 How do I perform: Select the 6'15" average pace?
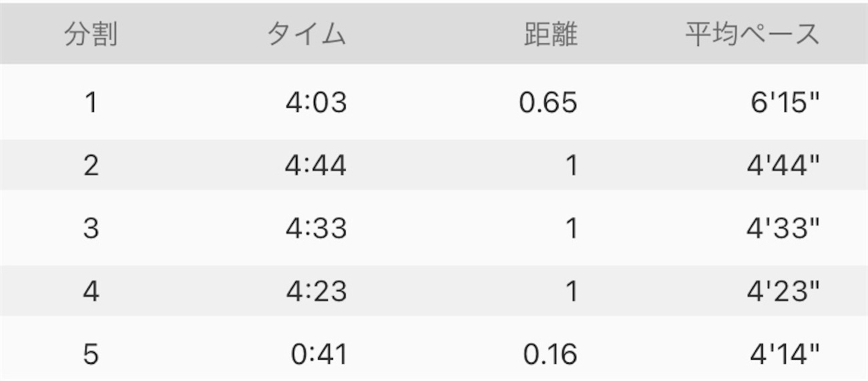tap(783, 104)
